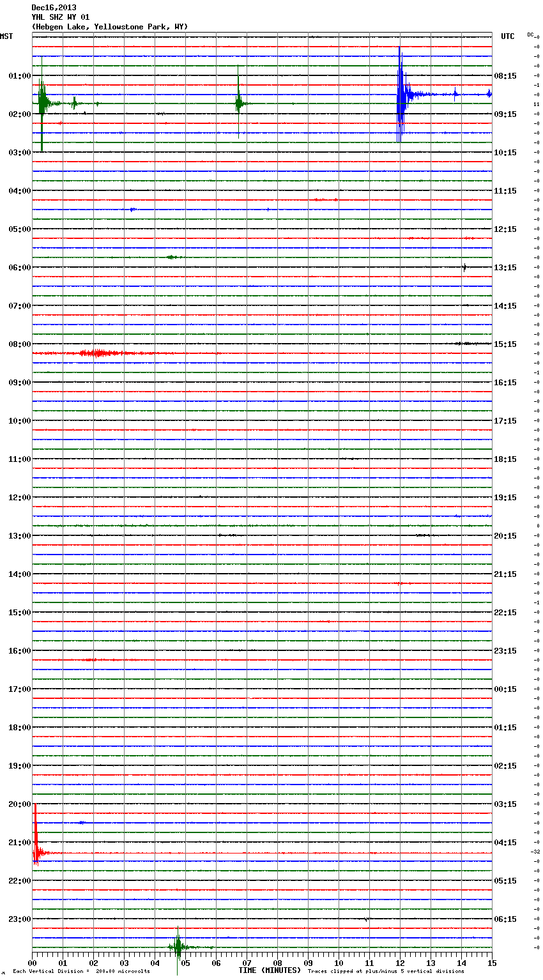Click the UTC label '13:15'
The height and width of the screenshot is (980, 543).
pos(505,268)
